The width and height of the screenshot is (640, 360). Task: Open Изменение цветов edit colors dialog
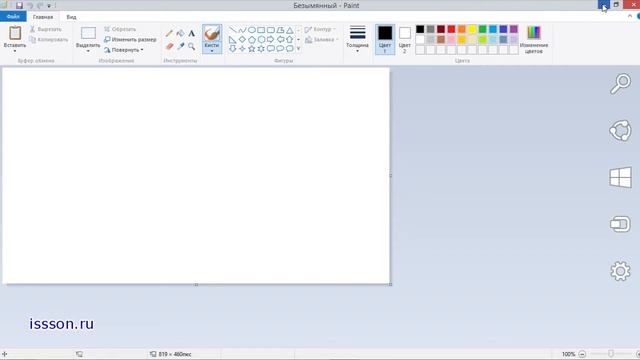coord(534,39)
